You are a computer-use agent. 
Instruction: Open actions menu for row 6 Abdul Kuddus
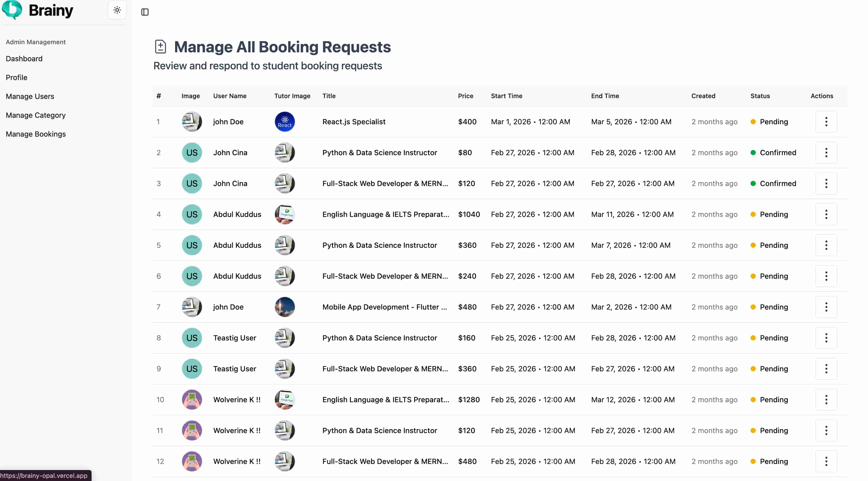tap(826, 276)
